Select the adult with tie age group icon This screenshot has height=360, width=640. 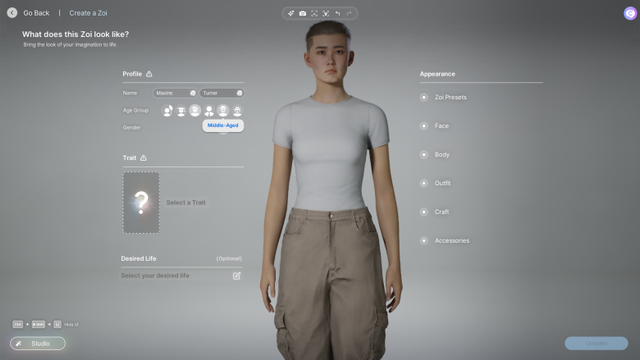click(x=209, y=111)
